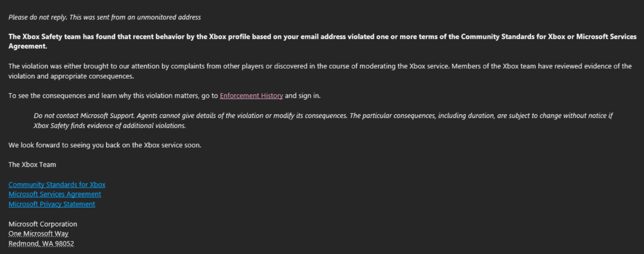Click the 'violation and appropriate consequences.' line
Viewport: 644px width, 254px height.
coord(71,76)
